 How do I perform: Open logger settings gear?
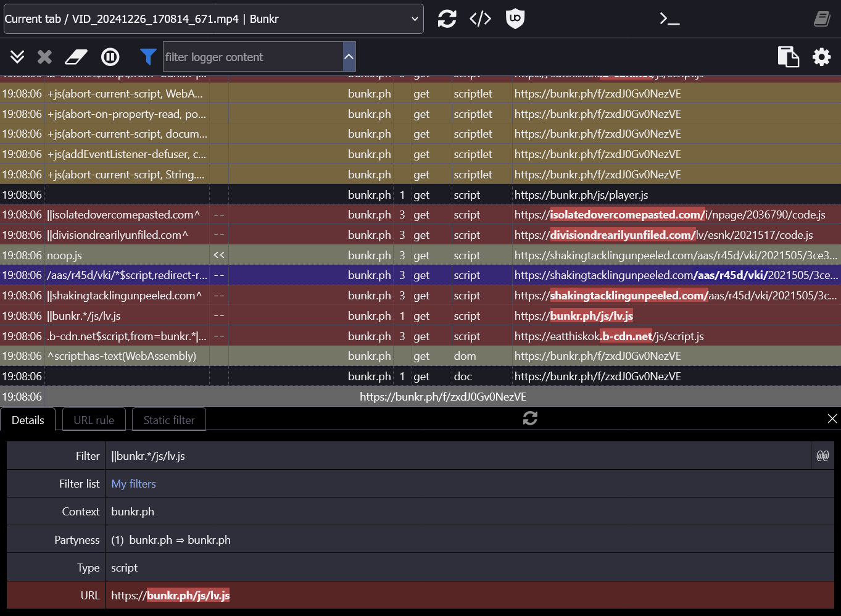click(821, 57)
